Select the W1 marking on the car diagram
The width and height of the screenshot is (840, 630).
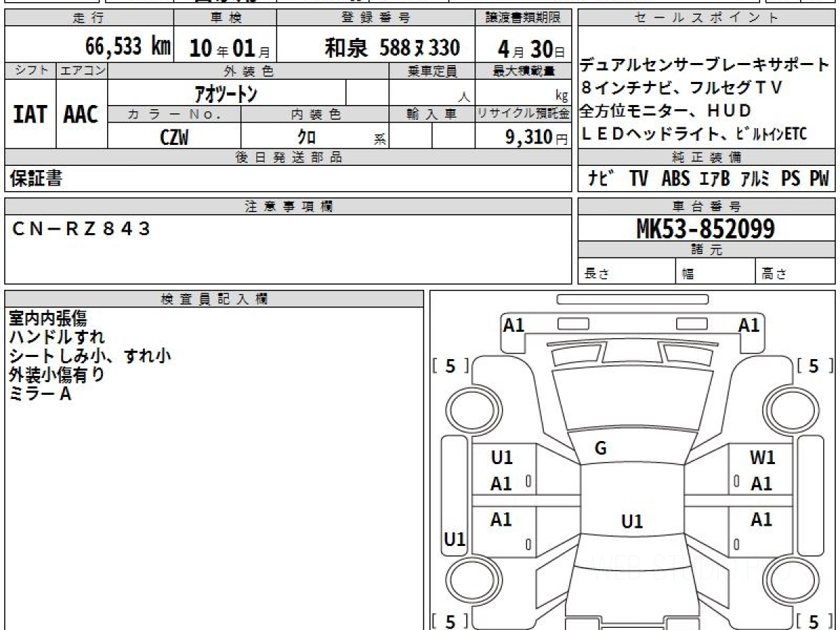(x=762, y=458)
